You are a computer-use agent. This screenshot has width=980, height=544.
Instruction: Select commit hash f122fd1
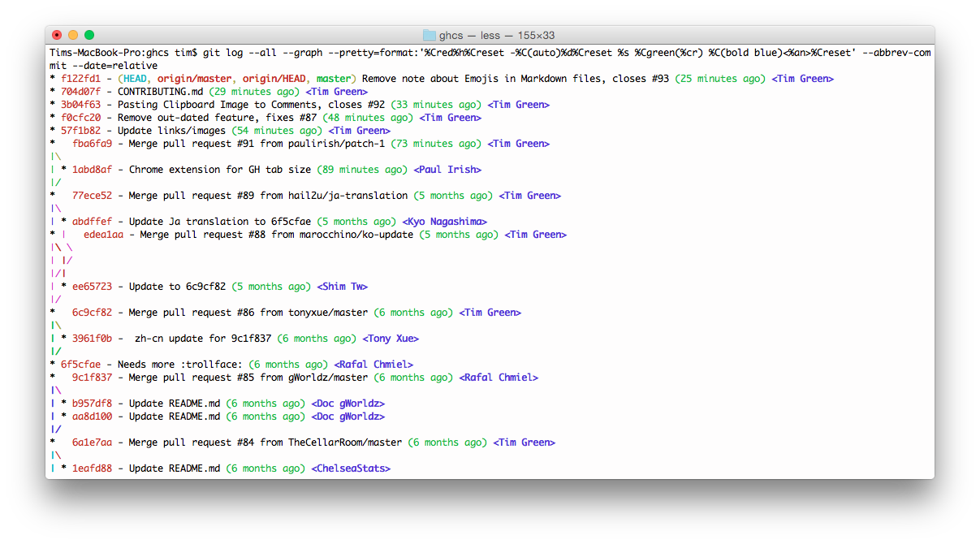(x=80, y=79)
